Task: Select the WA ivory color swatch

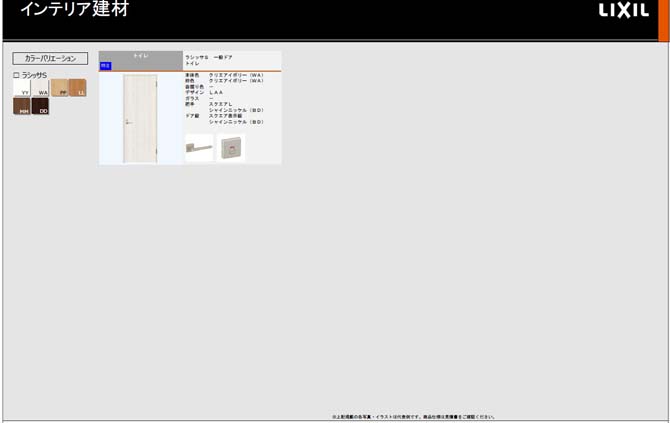Action: click(40, 88)
